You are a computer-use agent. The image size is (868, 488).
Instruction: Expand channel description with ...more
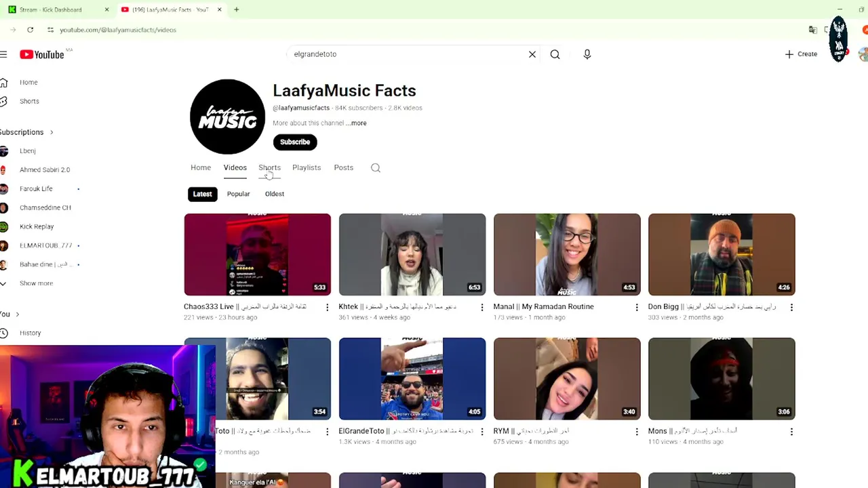(357, 123)
